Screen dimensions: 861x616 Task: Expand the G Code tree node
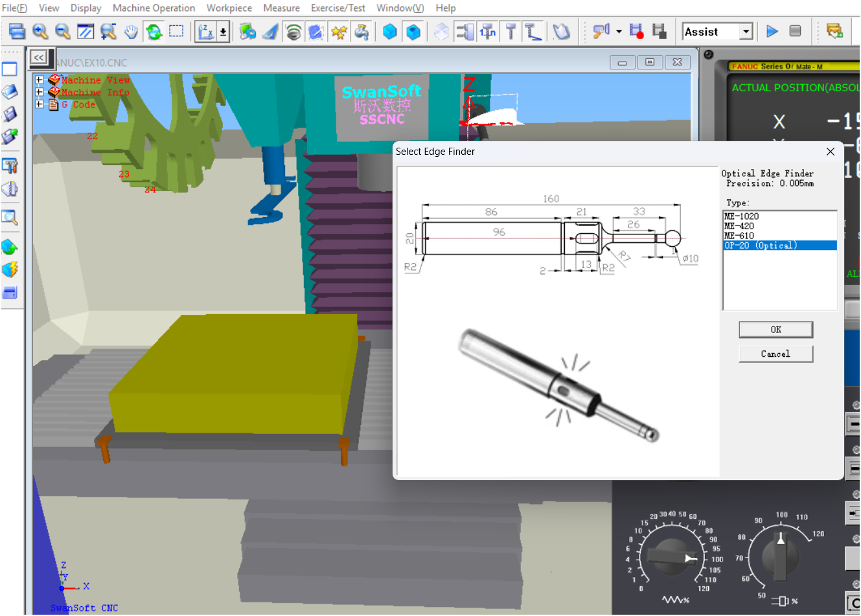(x=40, y=104)
